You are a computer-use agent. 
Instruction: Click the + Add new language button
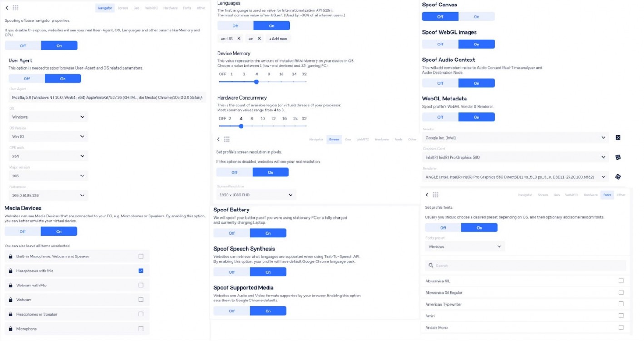(x=278, y=39)
